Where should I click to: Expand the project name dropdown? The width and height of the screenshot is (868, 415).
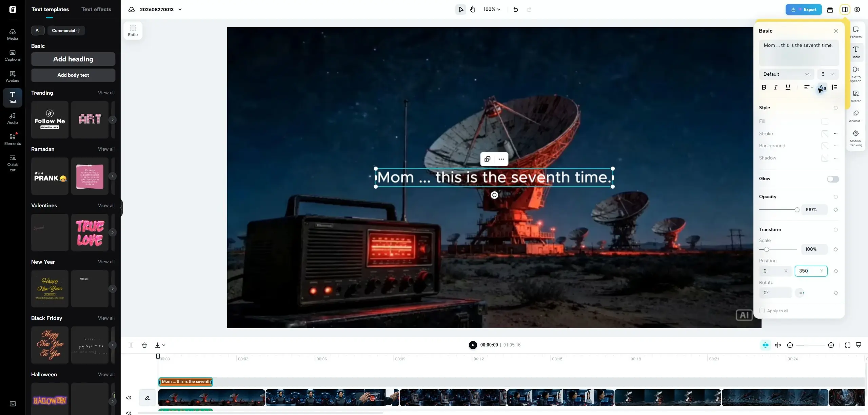(x=180, y=10)
